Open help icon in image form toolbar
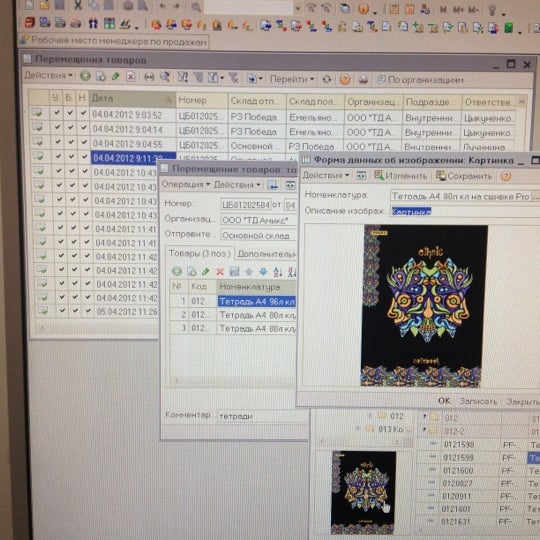The image size is (540, 540). (x=506, y=176)
